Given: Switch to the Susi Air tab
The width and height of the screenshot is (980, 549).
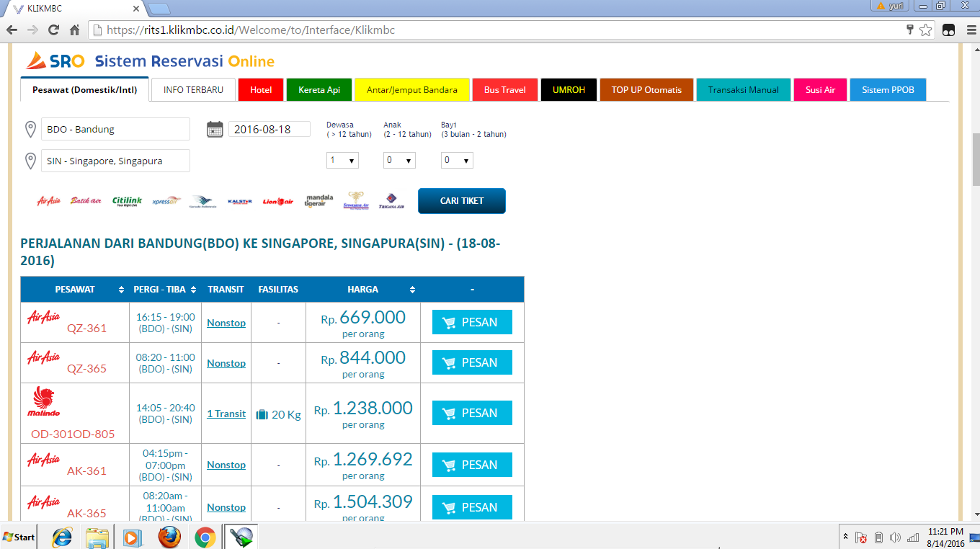Looking at the screenshot, I should [x=820, y=89].
